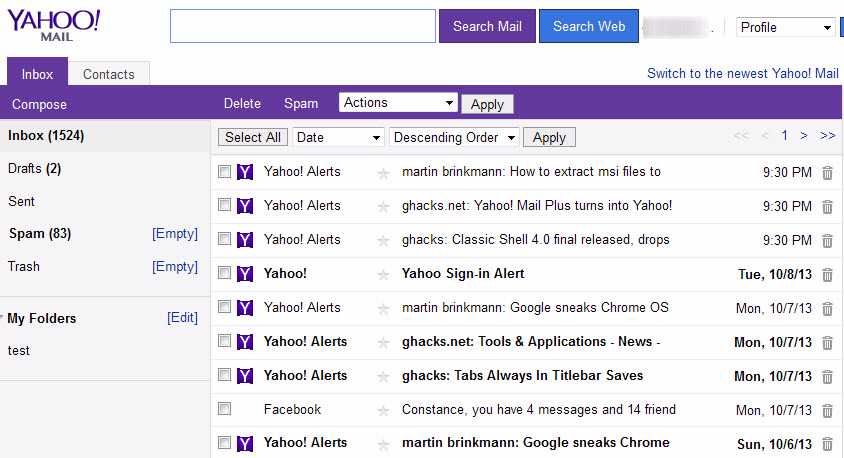The width and height of the screenshot is (844, 458).
Task: Open the Inbox (1524) folder
Action: click(46, 135)
